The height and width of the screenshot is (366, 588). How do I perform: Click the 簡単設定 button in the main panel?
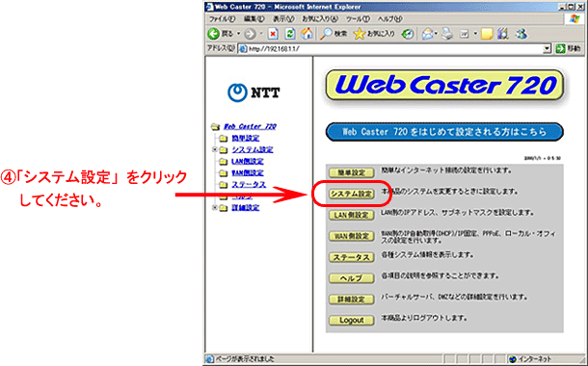point(352,172)
